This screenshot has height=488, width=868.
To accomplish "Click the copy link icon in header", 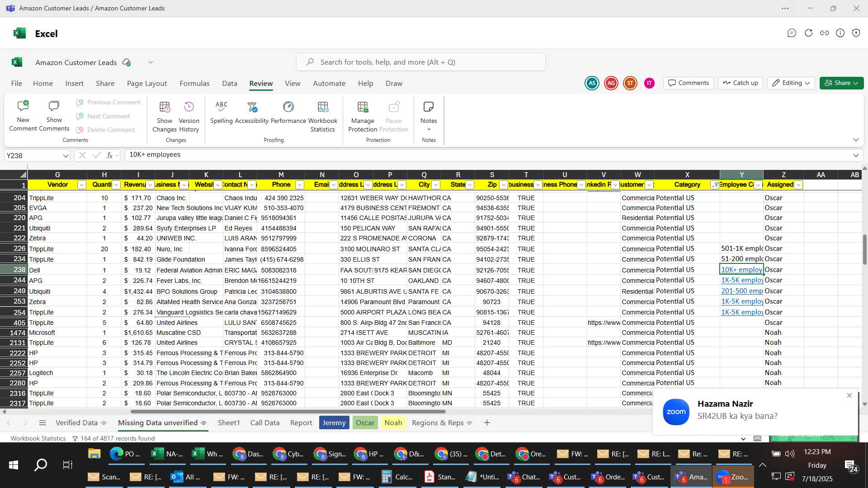I will pyautogui.click(x=824, y=33).
